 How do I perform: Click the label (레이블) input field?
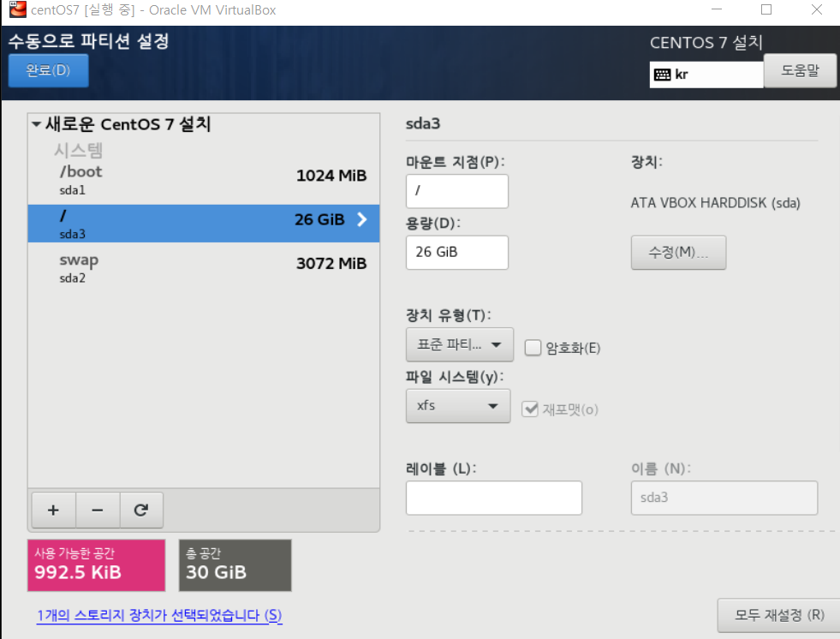[x=494, y=498]
